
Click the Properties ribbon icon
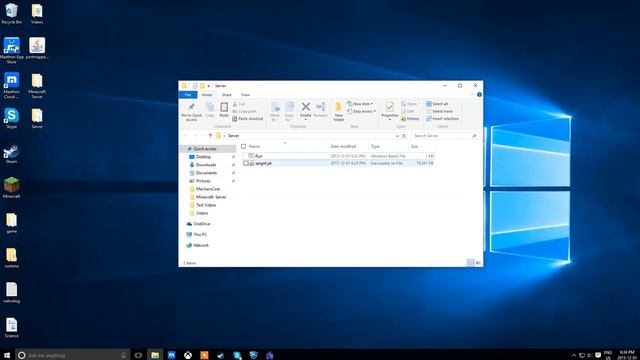pos(390,111)
